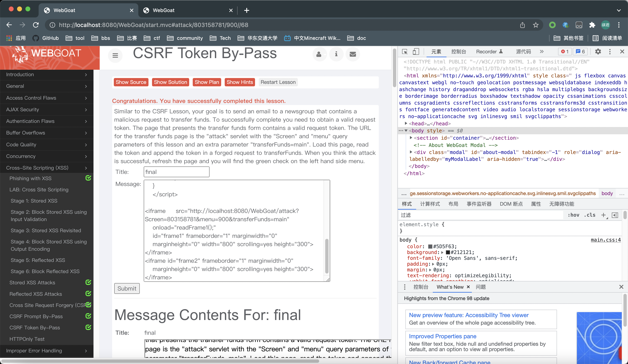Open the drawer three-dot menu next to 控制台

[405, 287]
